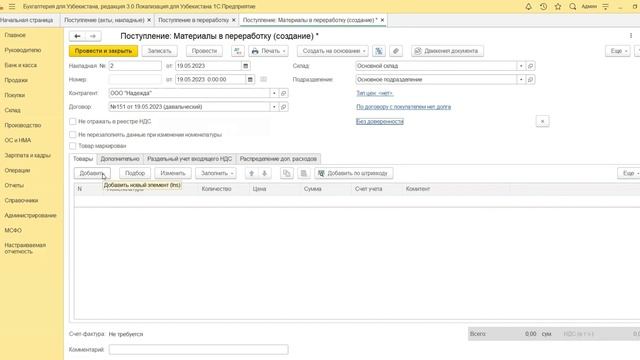Switch to Поступление в переработку tab
640x360 pixels.
[x=193, y=20]
